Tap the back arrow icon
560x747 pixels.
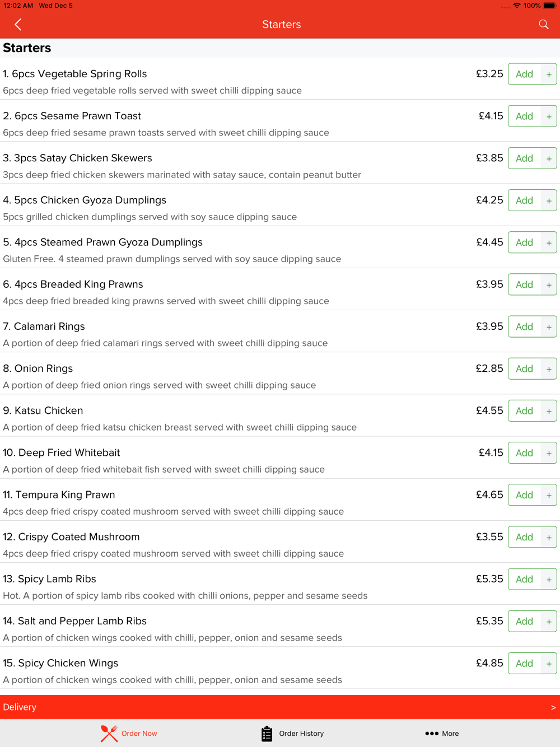[x=18, y=25]
